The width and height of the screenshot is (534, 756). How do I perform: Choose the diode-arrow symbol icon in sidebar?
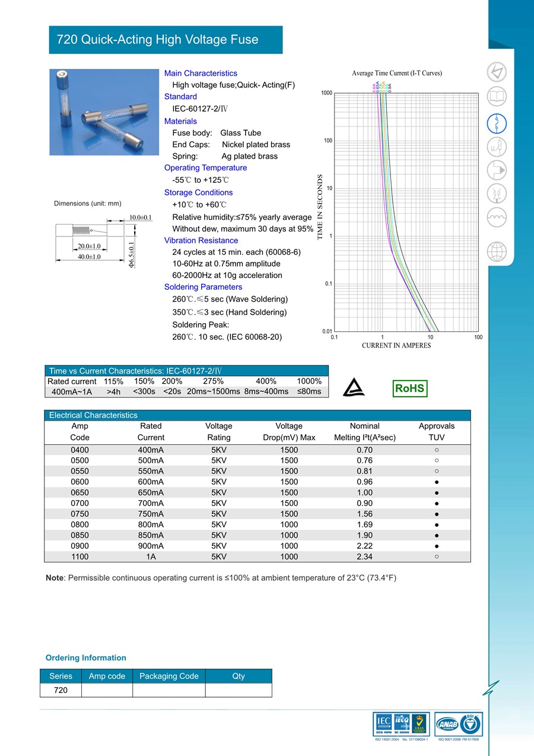click(x=497, y=170)
